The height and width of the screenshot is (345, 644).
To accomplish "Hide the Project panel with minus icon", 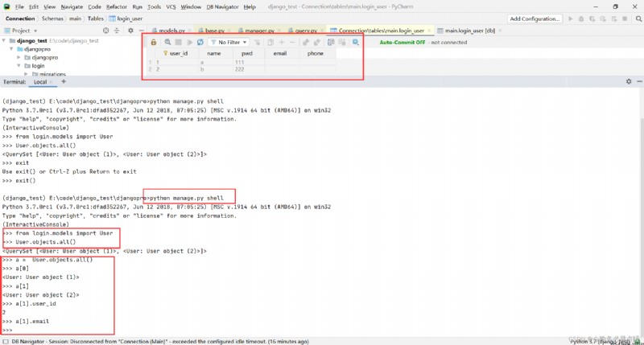I will tap(142, 31).
